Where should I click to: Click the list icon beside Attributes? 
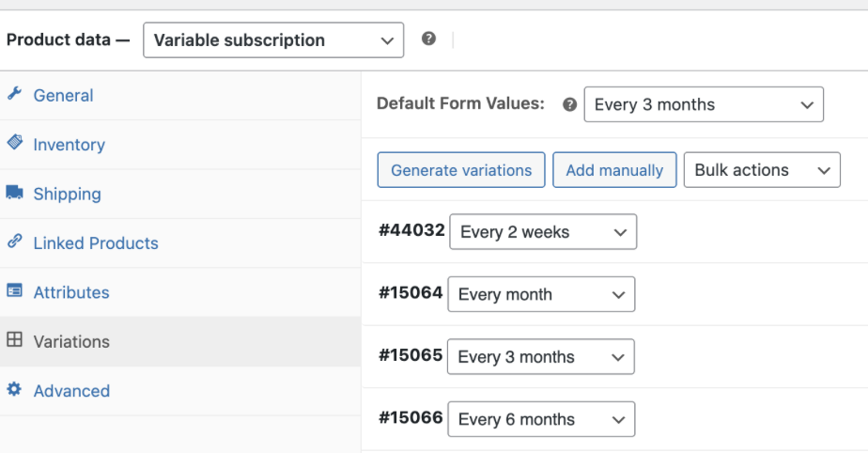pos(14,290)
